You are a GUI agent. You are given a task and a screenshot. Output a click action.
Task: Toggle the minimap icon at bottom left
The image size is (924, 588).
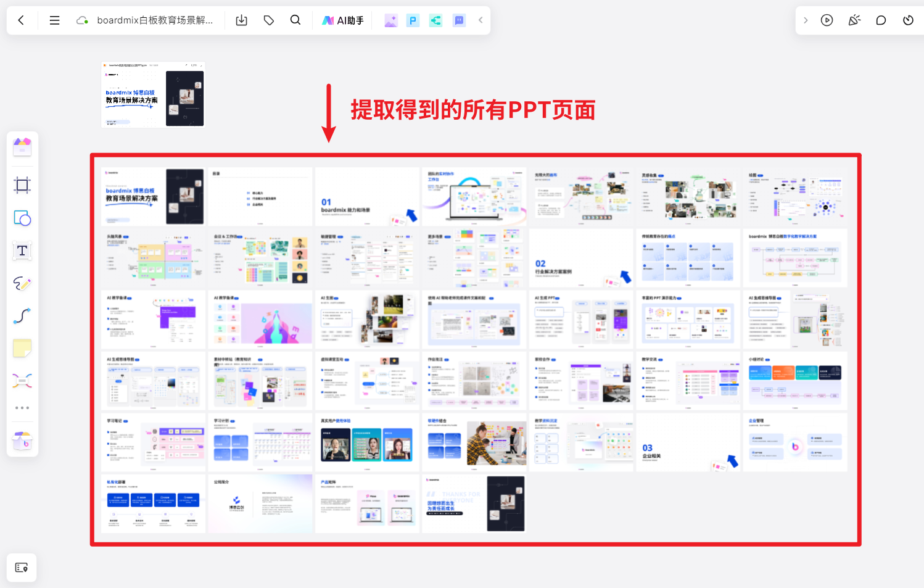click(22, 568)
